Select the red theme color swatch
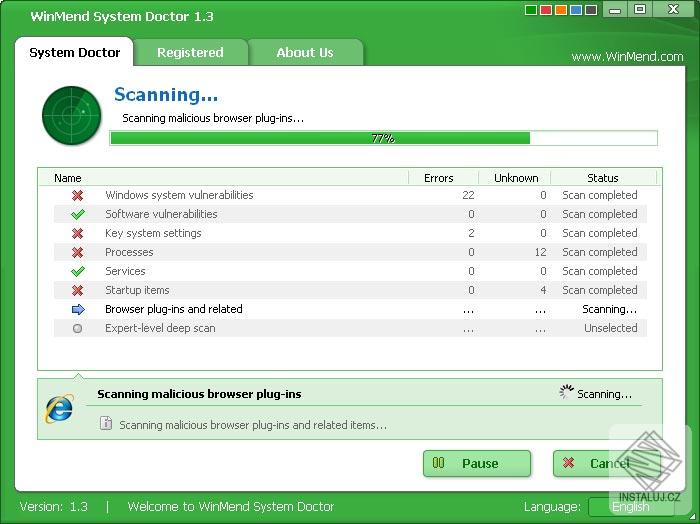 click(x=546, y=10)
